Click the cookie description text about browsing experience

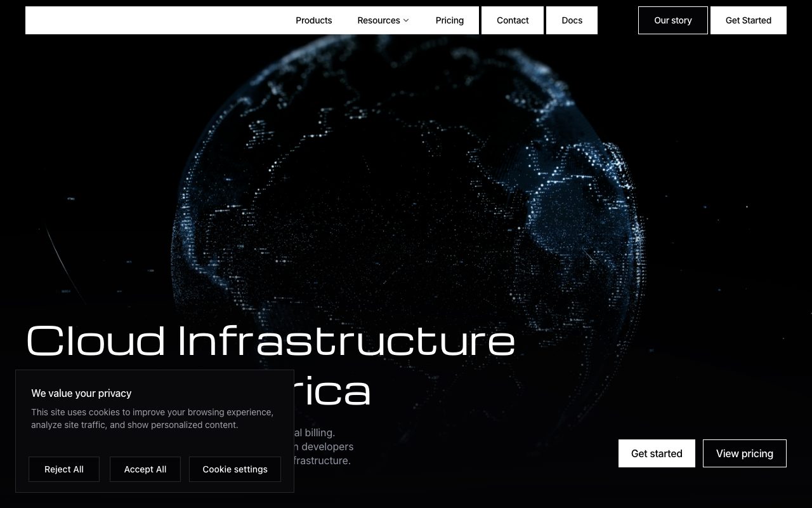[x=152, y=418]
